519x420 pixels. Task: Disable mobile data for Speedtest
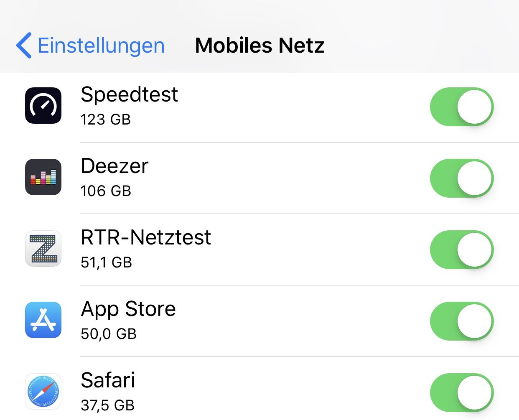461,107
